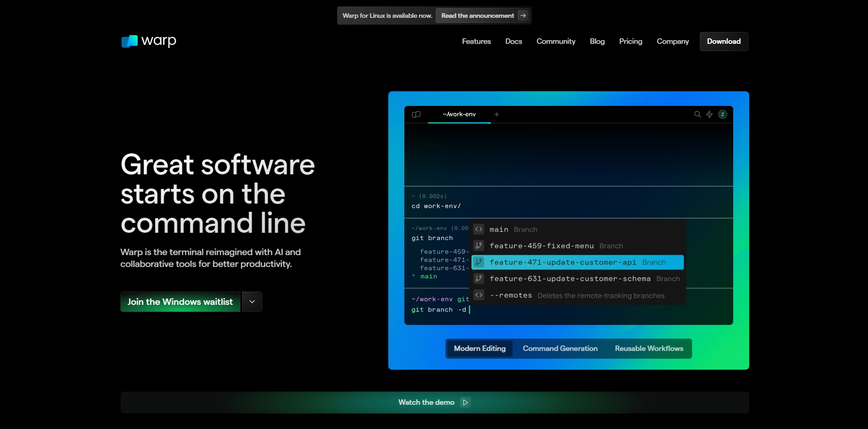Click the green Z avatar icon
868x429 pixels.
point(722,115)
